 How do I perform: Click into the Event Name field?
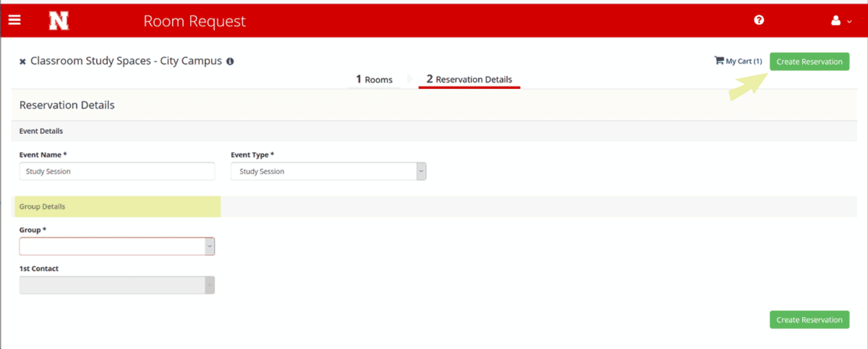[117, 172]
